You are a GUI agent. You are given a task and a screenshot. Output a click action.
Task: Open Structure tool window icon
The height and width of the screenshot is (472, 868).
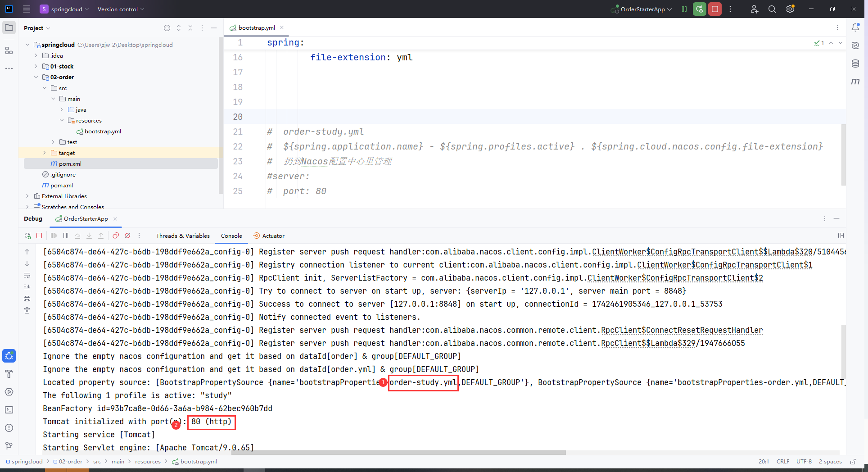click(9, 50)
